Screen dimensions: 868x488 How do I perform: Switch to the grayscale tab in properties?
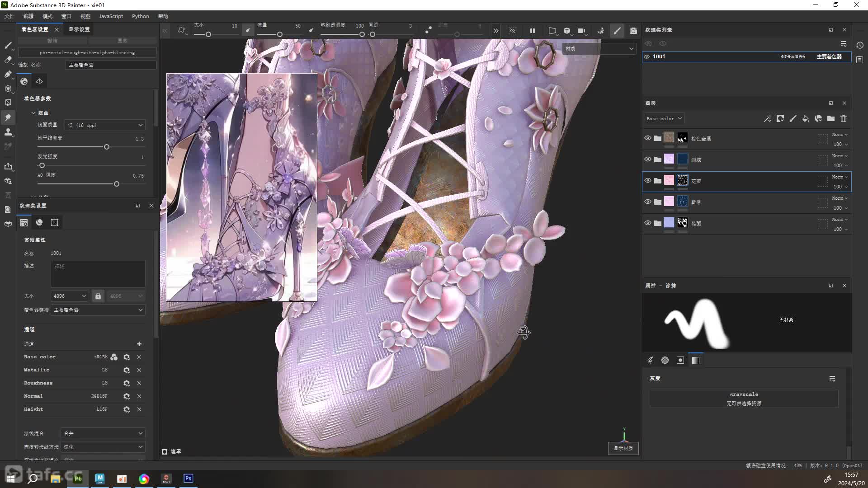696,360
